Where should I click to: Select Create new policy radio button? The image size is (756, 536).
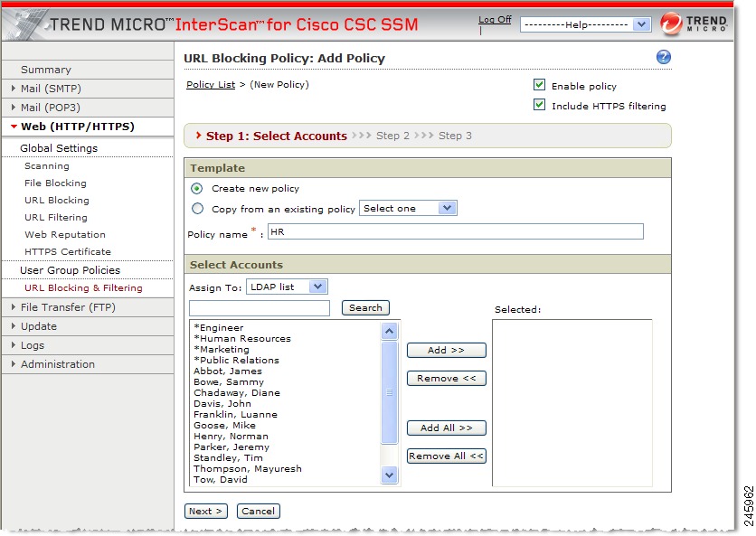pos(197,189)
